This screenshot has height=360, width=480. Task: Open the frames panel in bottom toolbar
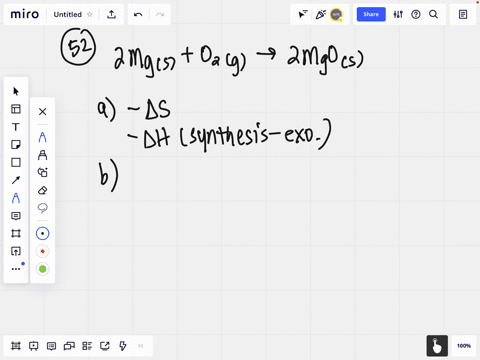pyautogui.click(x=16, y=346)
